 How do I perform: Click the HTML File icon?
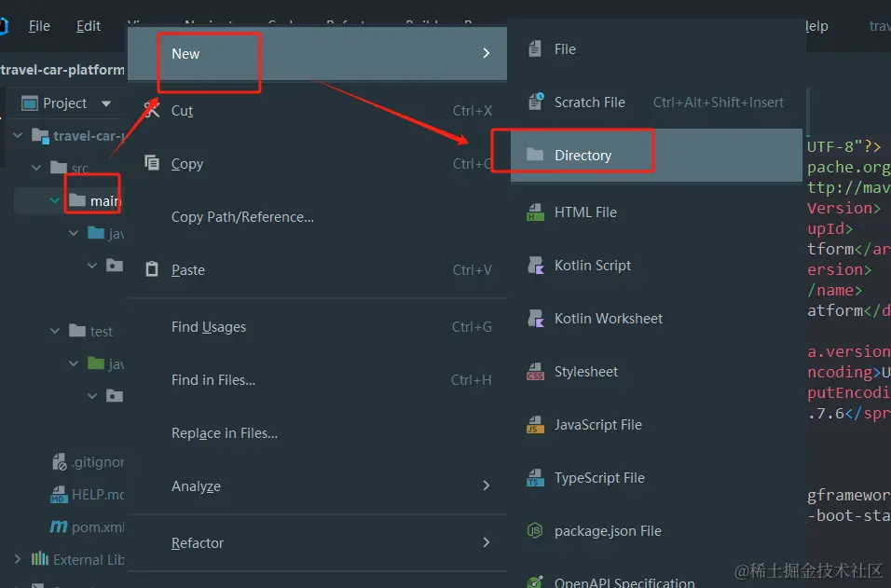(x=535, y=212)
